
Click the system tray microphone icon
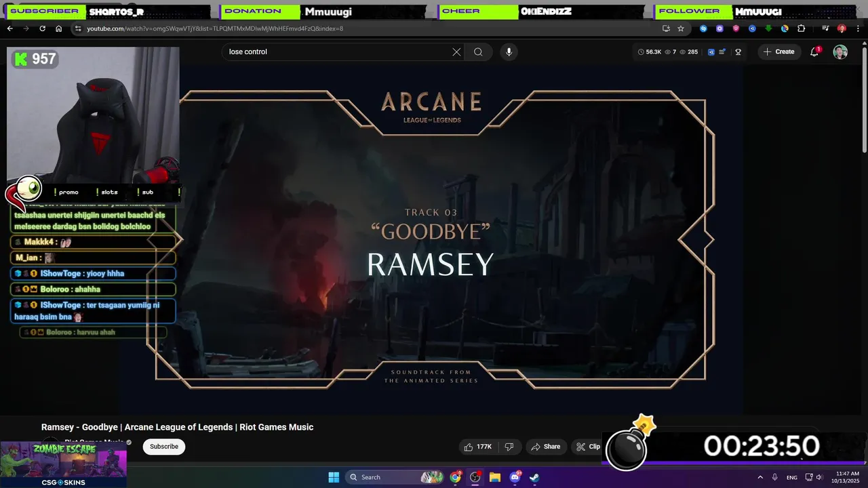click(775, 477)
